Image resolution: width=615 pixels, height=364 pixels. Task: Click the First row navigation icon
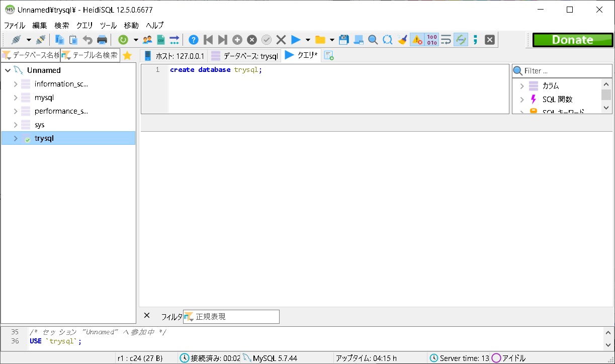coord(208,40)
